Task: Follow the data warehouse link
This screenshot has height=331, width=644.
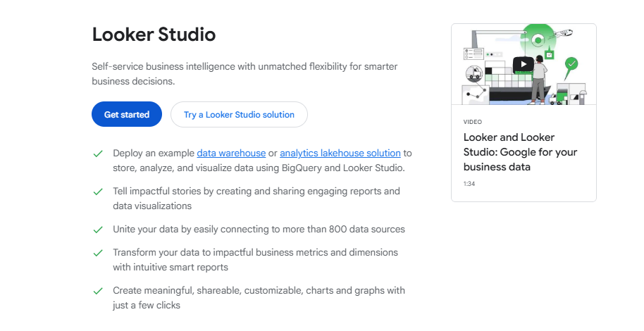Action: [x=231, y=153]
